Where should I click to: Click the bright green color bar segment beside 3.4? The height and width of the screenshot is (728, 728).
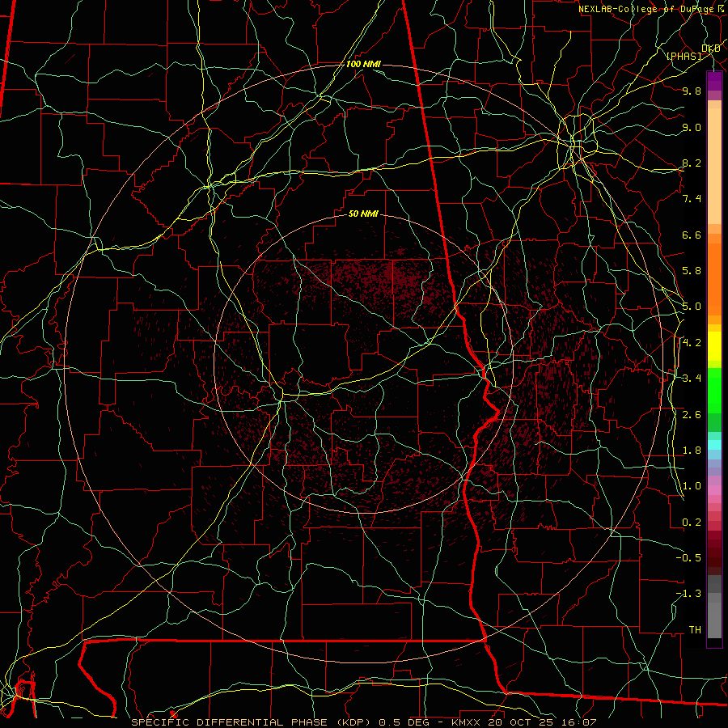pos(714,389)
